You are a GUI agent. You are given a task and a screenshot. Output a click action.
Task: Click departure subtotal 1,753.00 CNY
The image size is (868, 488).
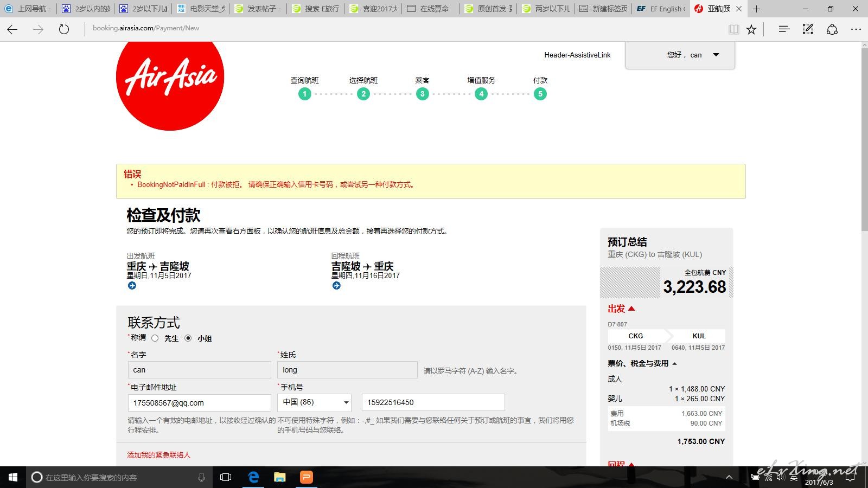701,441
